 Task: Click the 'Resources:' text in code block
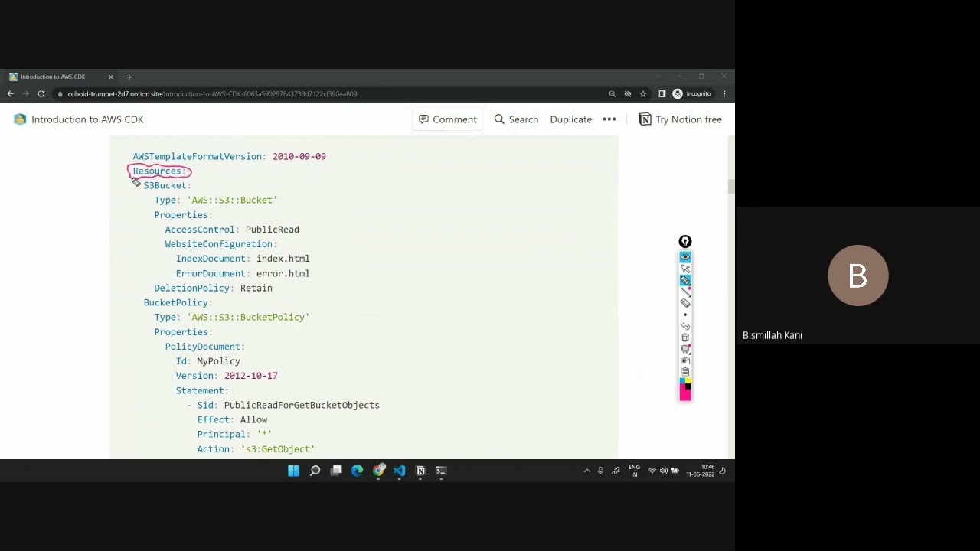(159, 171)
